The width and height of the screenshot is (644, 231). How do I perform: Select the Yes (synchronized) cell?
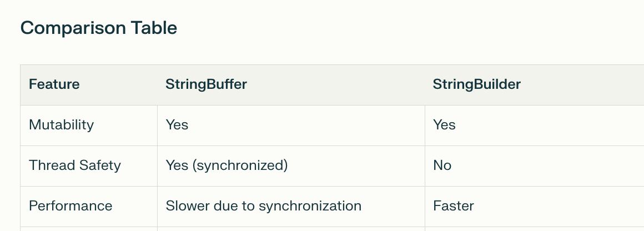pyautogui.click(x=227, y=165)
